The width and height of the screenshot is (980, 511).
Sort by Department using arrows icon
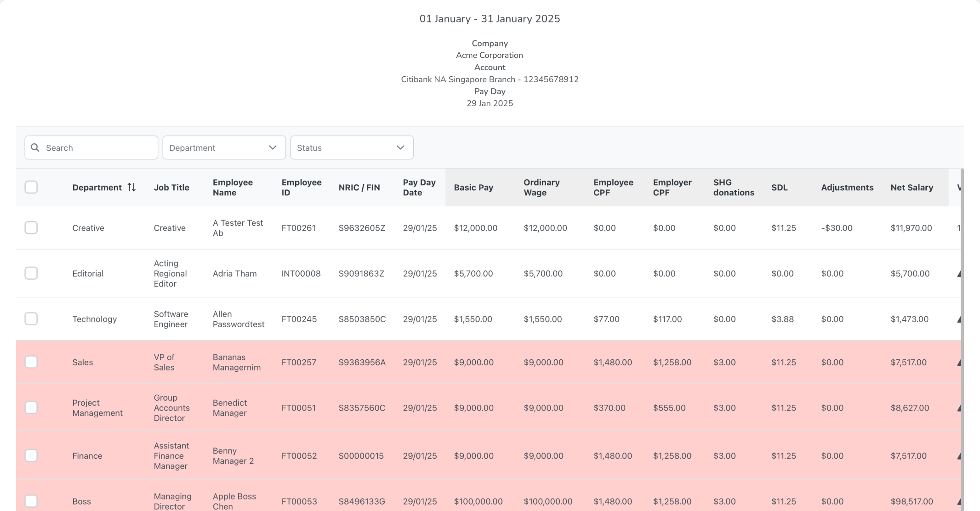pyautogui.click(x=131, y=187)
